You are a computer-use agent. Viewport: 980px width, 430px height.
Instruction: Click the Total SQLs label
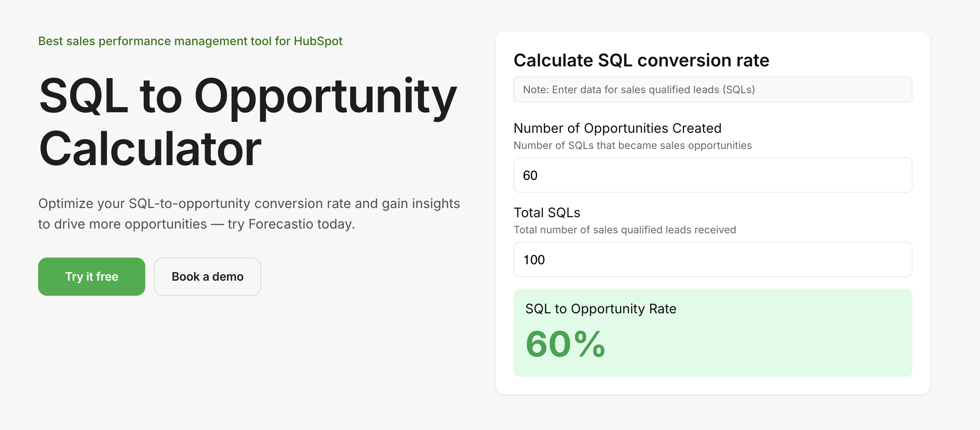click(x=547, y=213)
